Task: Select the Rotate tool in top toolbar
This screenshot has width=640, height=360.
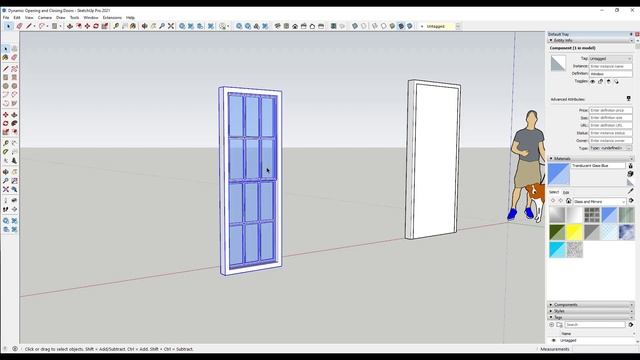Action: tap(96, 26)
